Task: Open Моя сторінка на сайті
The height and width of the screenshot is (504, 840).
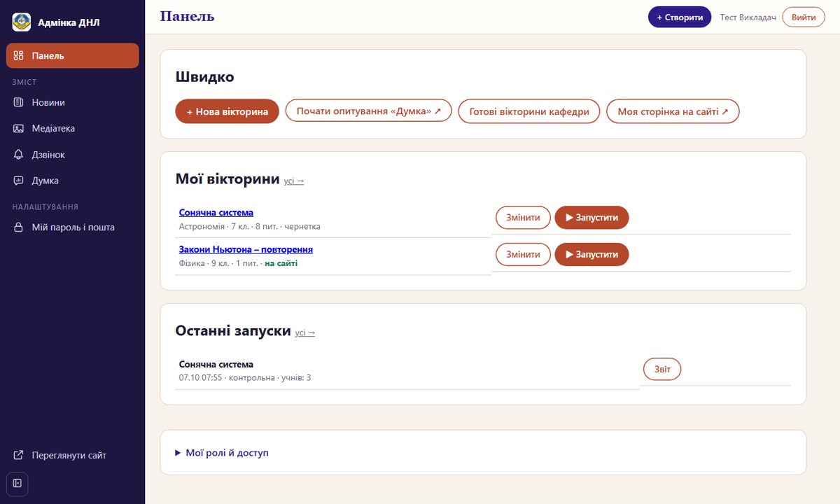Action: point(673,111)
